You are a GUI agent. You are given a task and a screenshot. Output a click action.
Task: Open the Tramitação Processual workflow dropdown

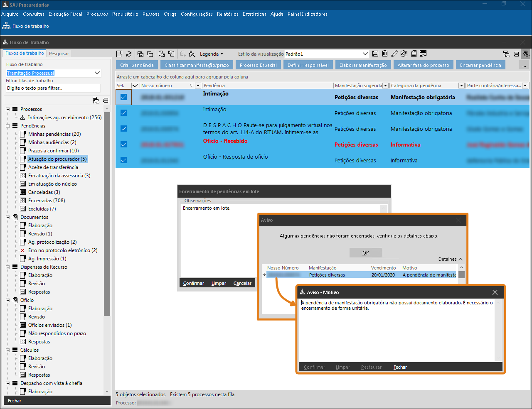tap(97, 73)
